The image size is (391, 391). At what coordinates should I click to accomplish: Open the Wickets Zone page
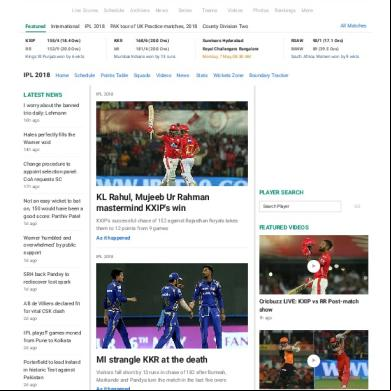click(228, 75)
